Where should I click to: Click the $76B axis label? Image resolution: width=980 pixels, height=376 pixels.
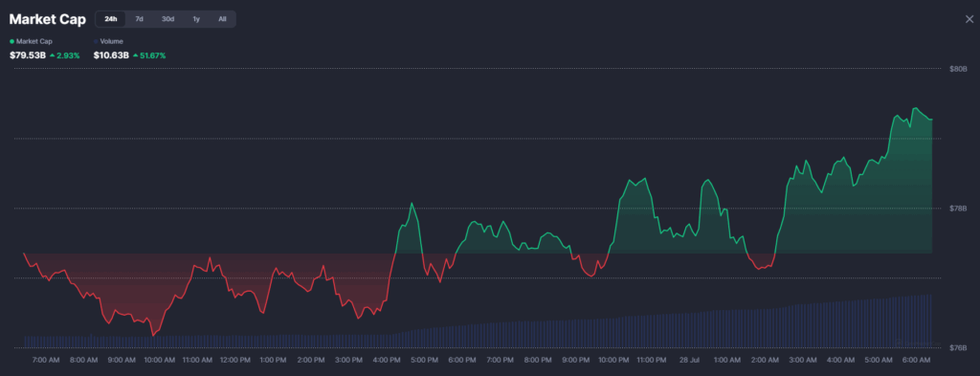pyautogui.click(x=958, y=348)
